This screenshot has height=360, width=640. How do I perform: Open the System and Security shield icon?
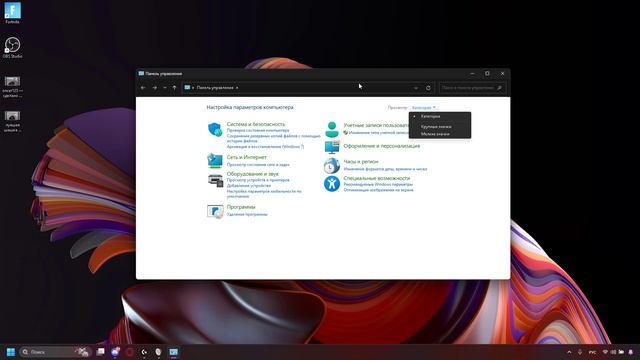tap(215, 129)
